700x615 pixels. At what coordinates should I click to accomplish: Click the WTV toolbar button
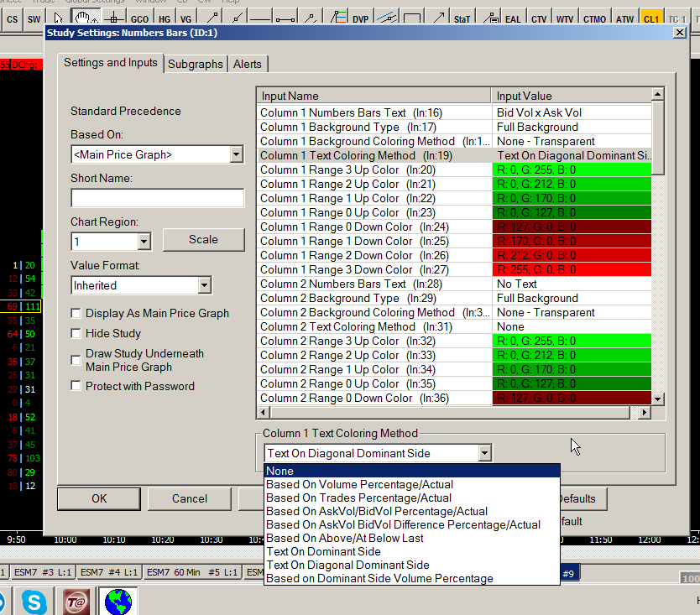click(x=565, y=18)
